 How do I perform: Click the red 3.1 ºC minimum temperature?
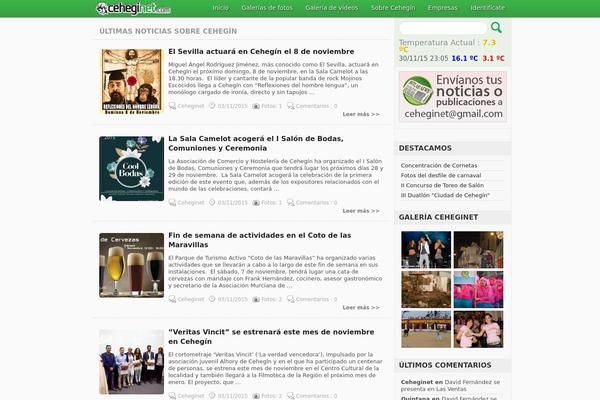tap(493, 58)
